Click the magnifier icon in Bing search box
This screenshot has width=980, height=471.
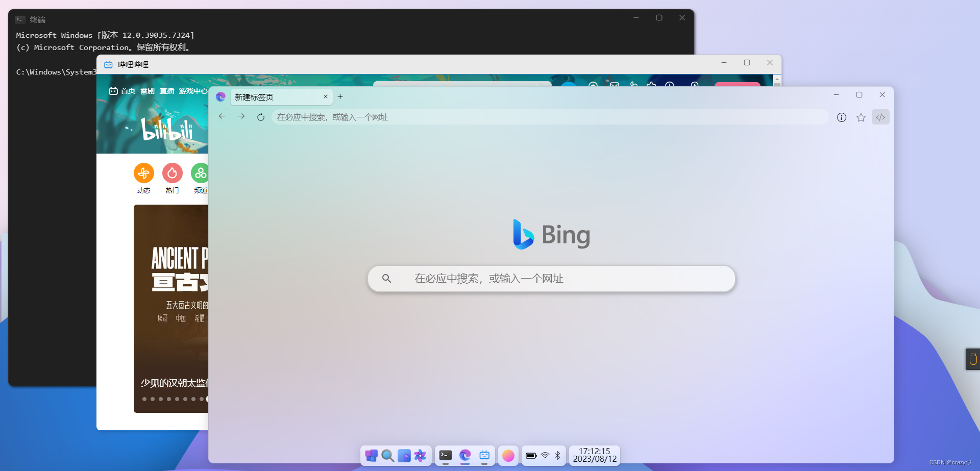(387, 279)
